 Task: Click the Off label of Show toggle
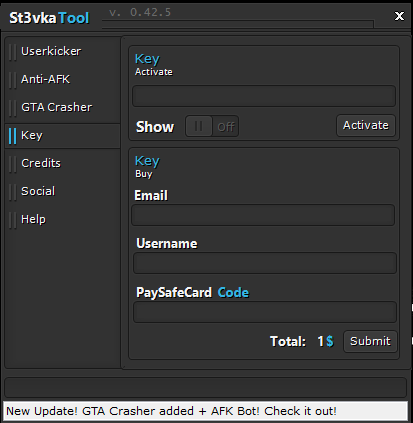click(226, 127)
